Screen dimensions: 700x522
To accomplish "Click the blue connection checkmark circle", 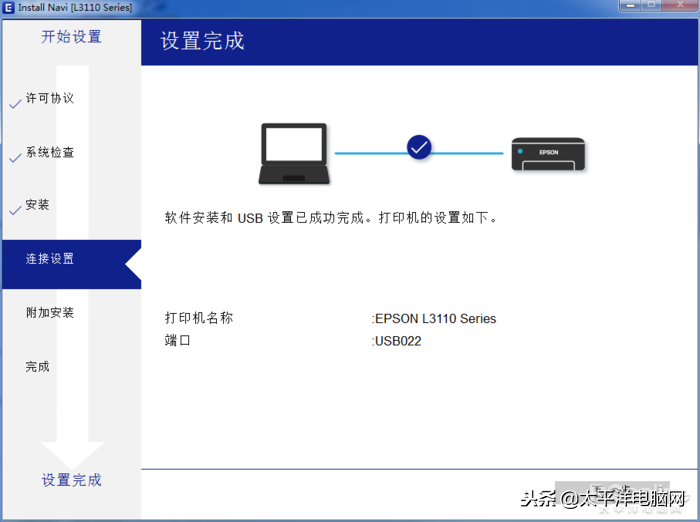I will pyautogui.click(x=419, y=147).
